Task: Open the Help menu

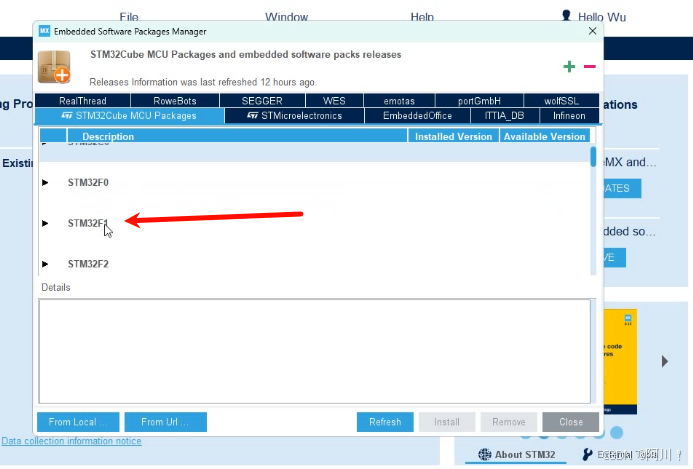Action: (x=422, y=17)
